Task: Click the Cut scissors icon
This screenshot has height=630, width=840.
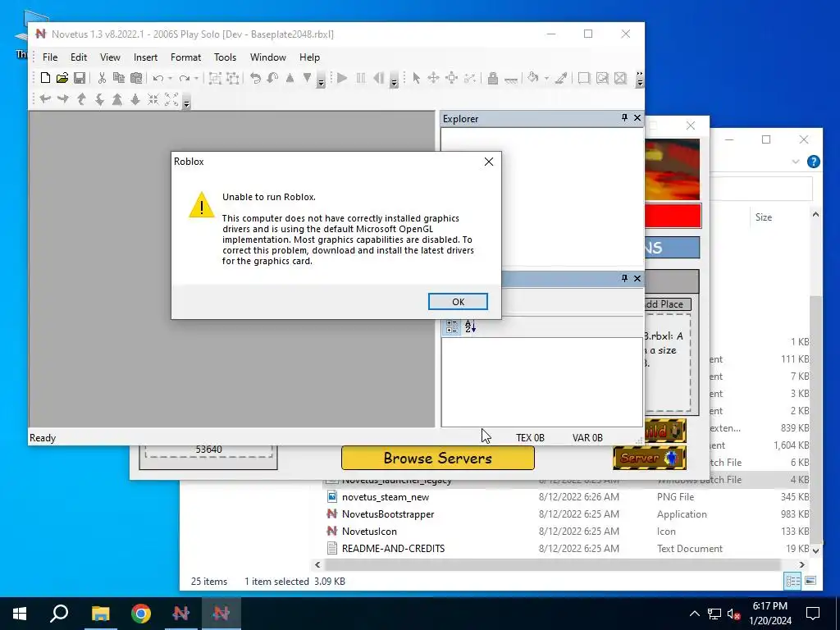Action: 102,78
